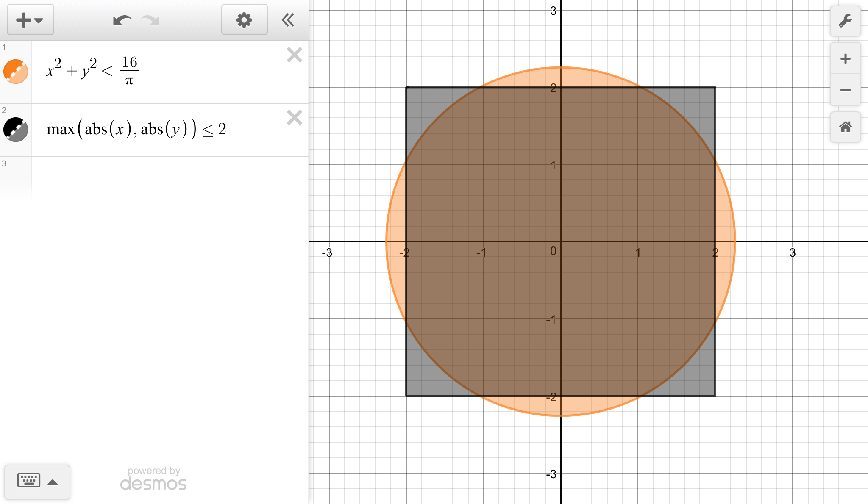This screenshot has width=868, height=504.
Task: Delete the x²+y² circle expression
Action: click(294, 55)
